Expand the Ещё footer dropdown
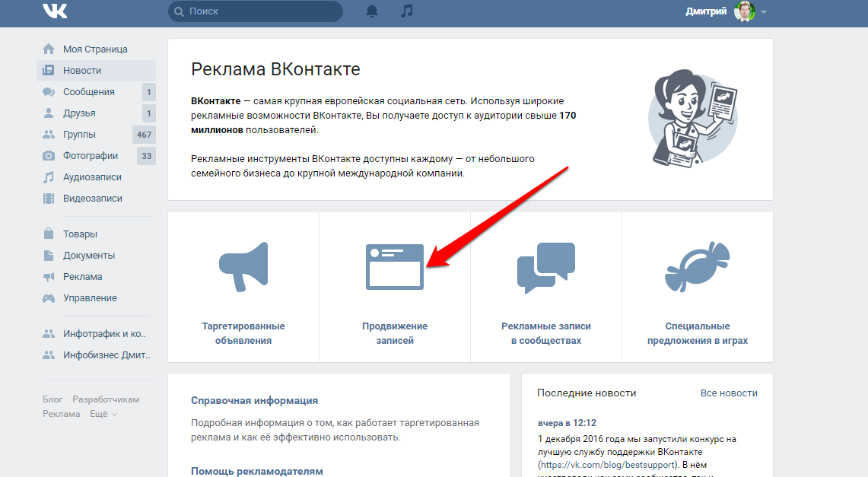 [103, 414]
